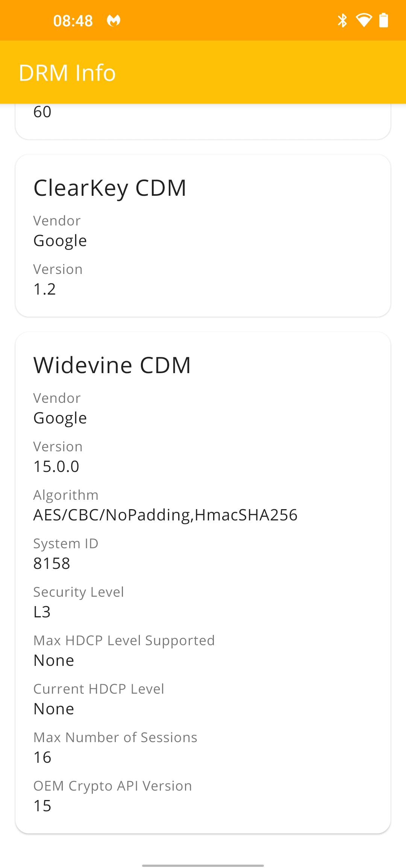This screenshot has width=406, height=868.
Task: Tap the Security Level value L3
Action: pos(42,612)
